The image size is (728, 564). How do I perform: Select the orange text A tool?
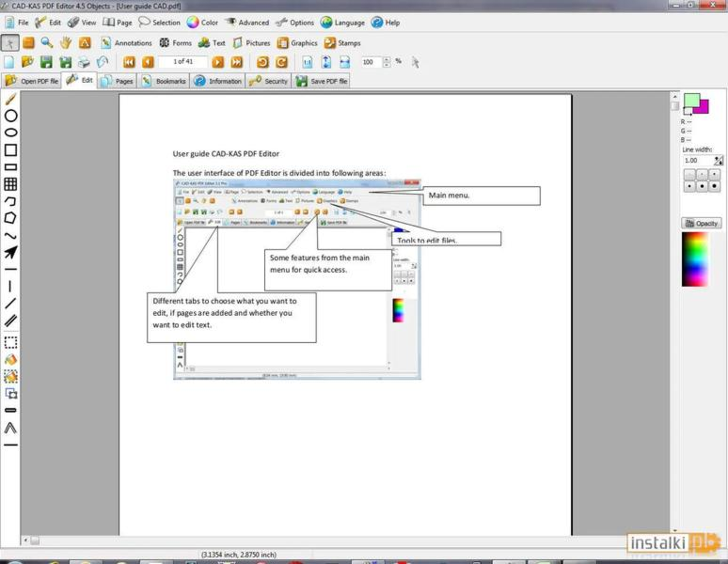pos(85,42)
